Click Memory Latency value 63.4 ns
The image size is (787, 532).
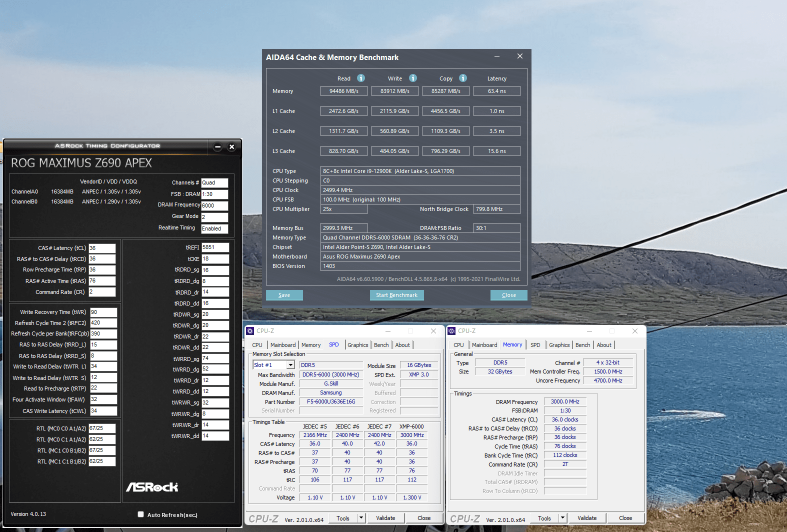pyautogui.click(x=497, y=91)
